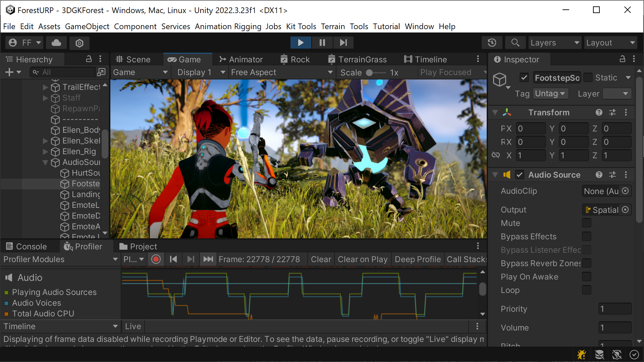Open the GameObject menu
Image resolution: width=644 pixels, height=362 pixels.
[x=87, y=26]
